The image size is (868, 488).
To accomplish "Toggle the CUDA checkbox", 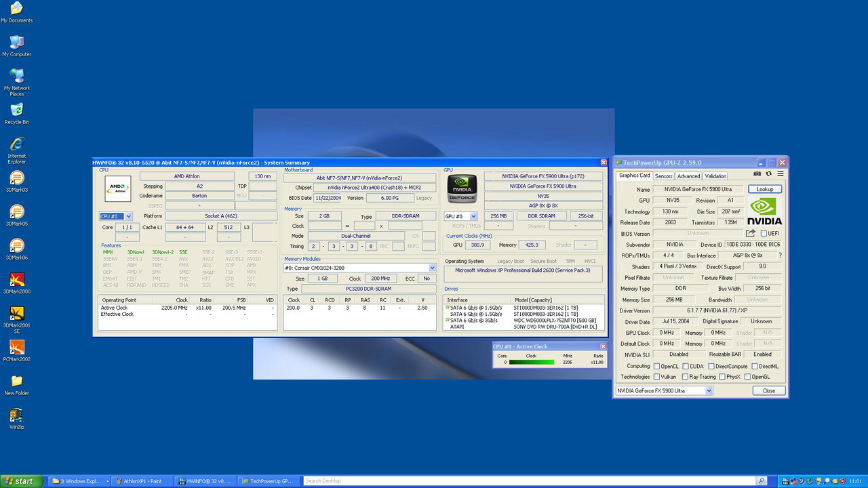I will (x=684, y=366).
